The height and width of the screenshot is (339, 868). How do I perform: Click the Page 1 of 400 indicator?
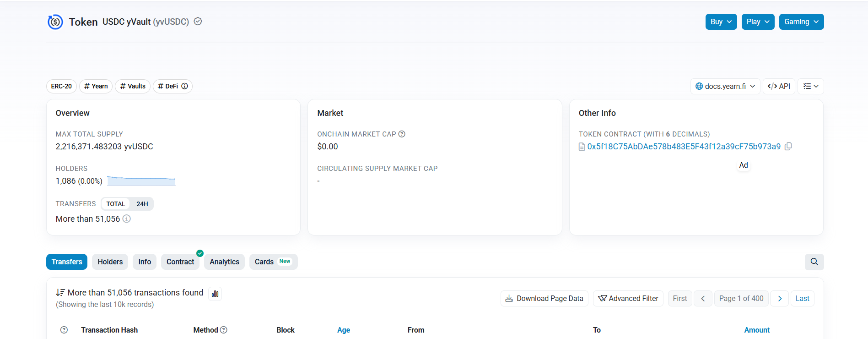[x=741, y=299]
